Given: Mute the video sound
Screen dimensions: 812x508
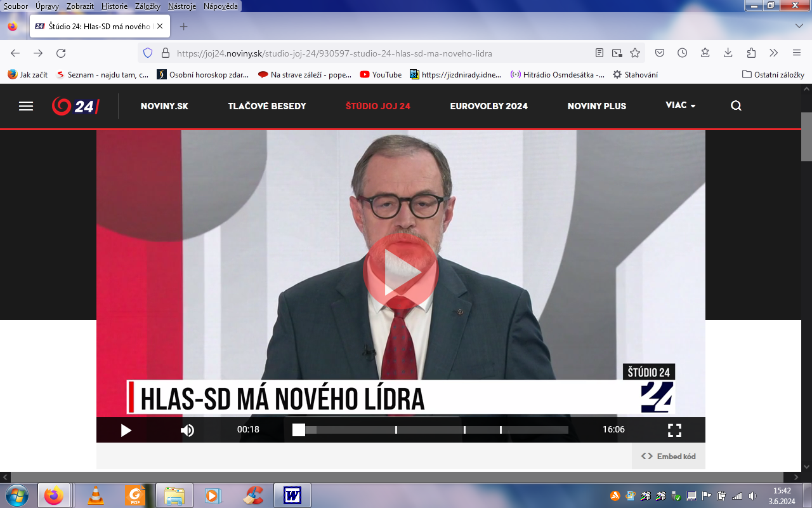Looking at the screenshot, I should pyautogui.click(x=187, y=430).
